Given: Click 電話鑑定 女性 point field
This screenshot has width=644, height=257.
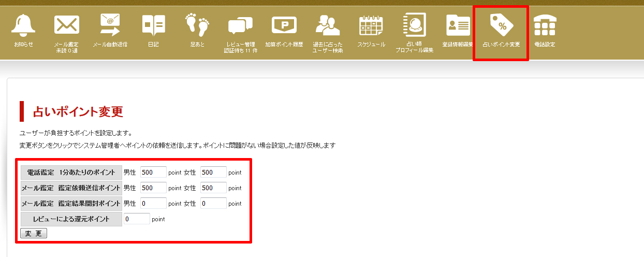Looking at the screenshot, I should coord(213,172).
